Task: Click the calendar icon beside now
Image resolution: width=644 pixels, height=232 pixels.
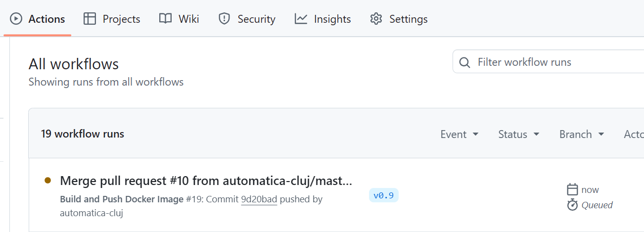Action: (572, 189)
